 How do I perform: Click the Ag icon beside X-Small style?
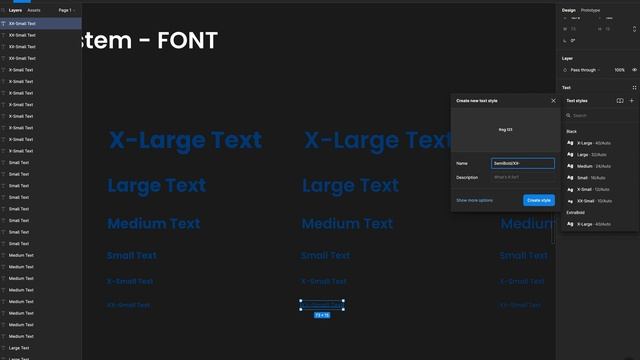pos(570,189)
